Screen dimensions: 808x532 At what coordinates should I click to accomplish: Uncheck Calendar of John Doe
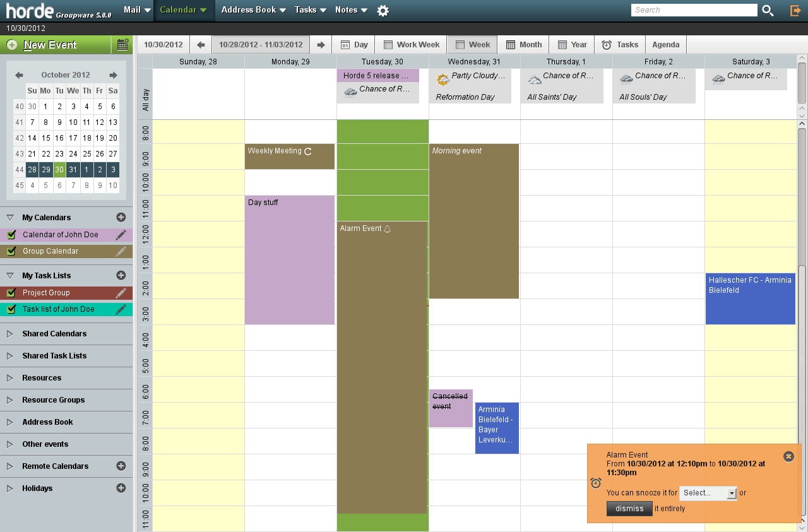point(11,234)
